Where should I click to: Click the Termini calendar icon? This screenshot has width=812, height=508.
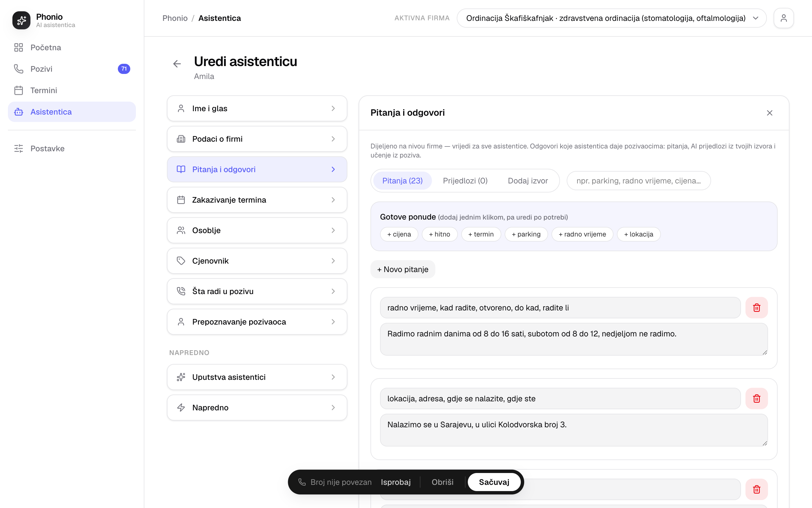pyautogui.click(x=18, y=90)
